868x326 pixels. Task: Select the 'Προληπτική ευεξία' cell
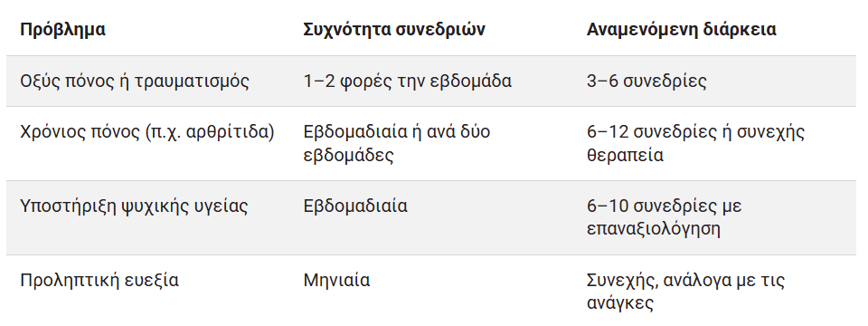(x=99, y=281)
